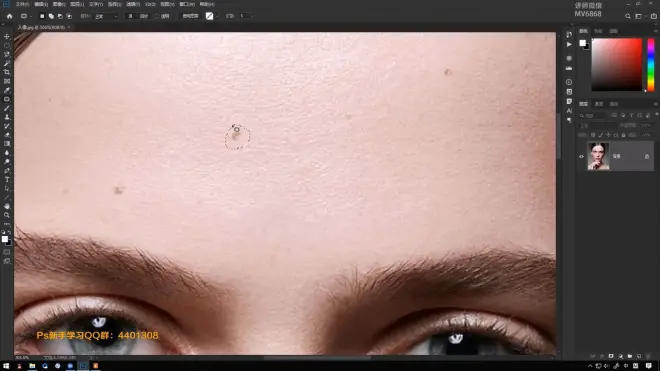Select the Eyedropper tool
Screen dimensions: 660x371
click(x=7, y=90)
